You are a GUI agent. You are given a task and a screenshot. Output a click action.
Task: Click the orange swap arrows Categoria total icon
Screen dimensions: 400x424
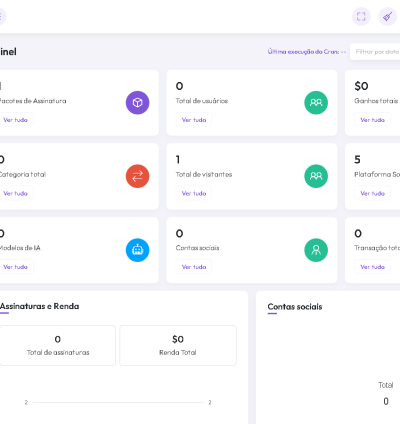pyautogui.click(x=137, y=176)
